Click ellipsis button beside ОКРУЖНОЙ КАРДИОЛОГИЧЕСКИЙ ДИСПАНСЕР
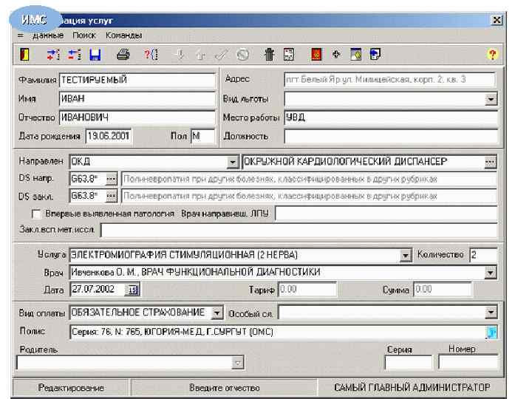 pos(490,162)
